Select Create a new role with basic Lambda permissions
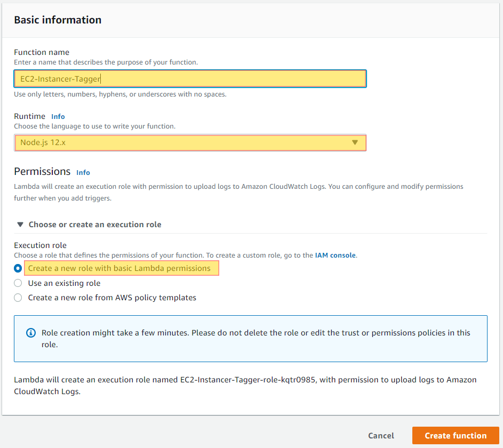The image size is (503, 448). [x=18, y=268]
